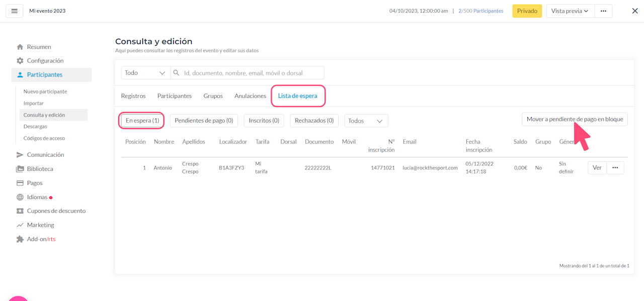Close the event editor with X
This screenshot has height=301, width=644.
635,11
